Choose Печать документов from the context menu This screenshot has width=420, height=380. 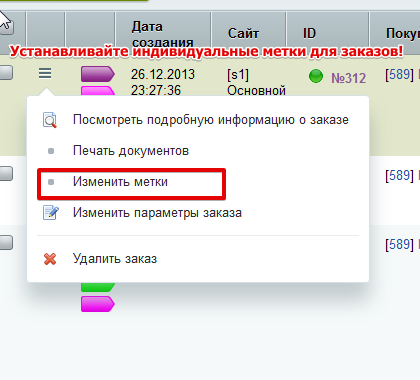click(x=131, y=151)
